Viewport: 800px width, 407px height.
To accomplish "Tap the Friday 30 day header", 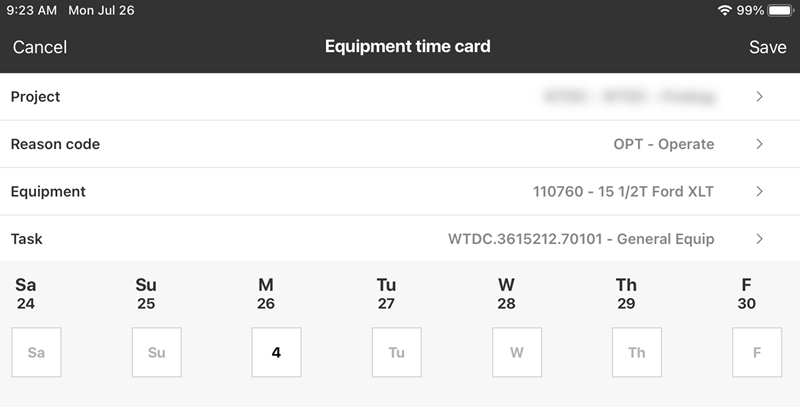I will (x=746, y=294).
